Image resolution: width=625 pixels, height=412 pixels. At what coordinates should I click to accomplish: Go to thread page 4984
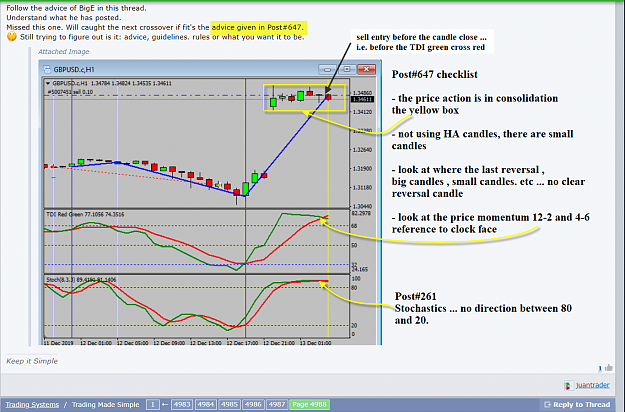point(206,404)
